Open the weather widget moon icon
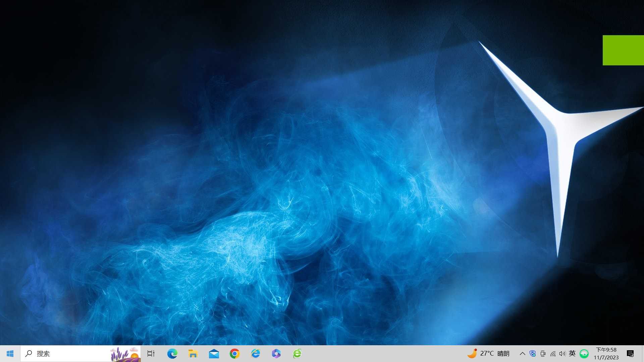This screenshot has width=644, height=362. point(472,353)
